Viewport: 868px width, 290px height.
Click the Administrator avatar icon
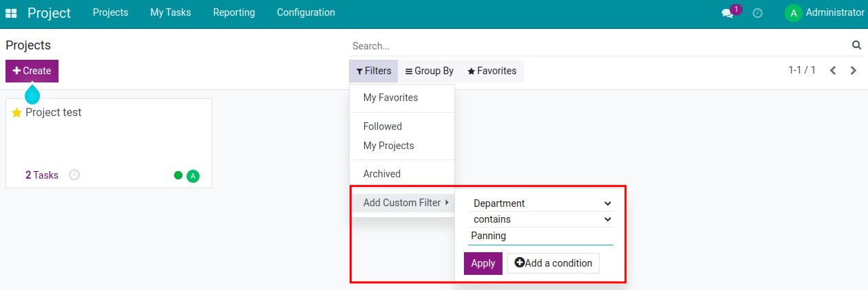click(794, 13)
